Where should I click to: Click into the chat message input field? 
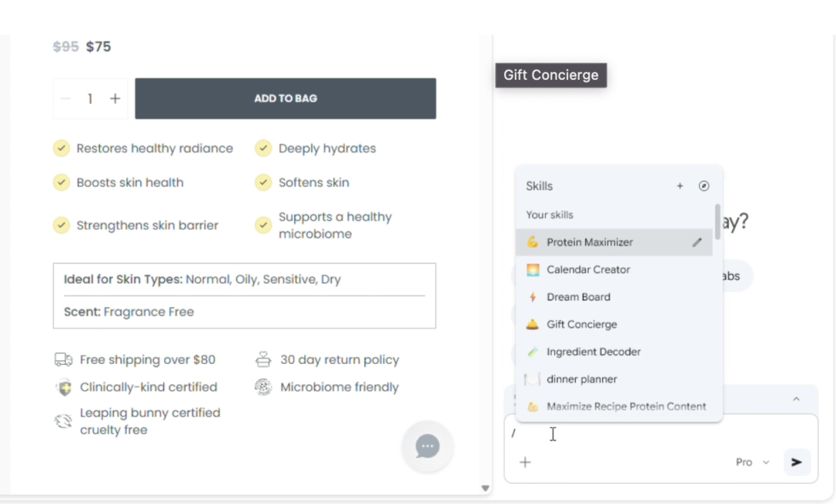658,434
